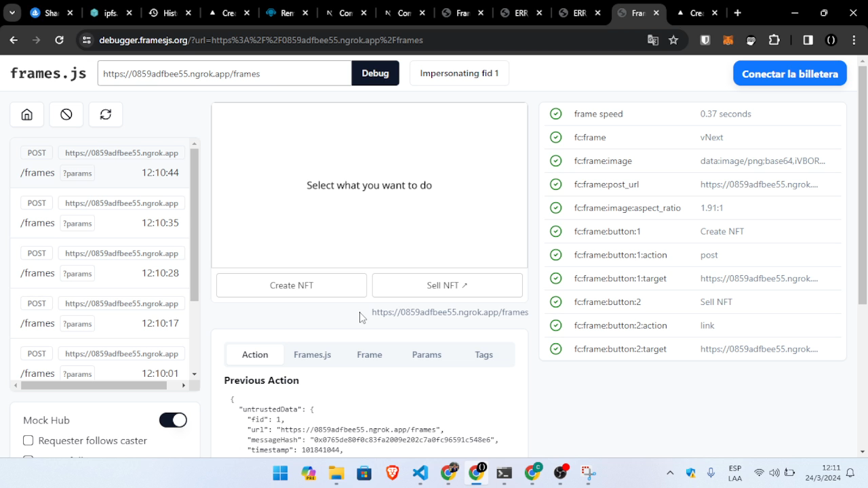View site information icon in address bar
Screen dimensions: 868x488
(x=86, y=40)
